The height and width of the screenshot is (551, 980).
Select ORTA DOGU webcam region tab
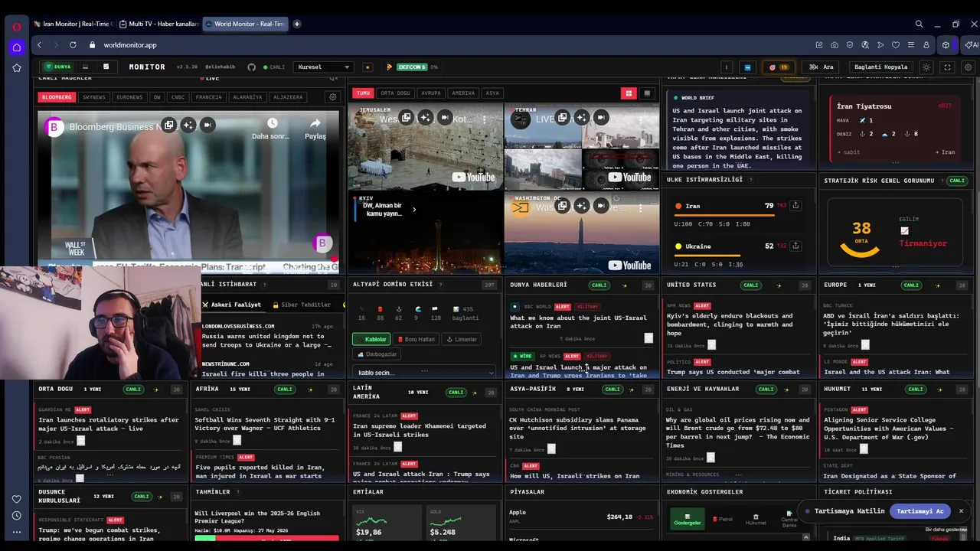coord(396,93)
